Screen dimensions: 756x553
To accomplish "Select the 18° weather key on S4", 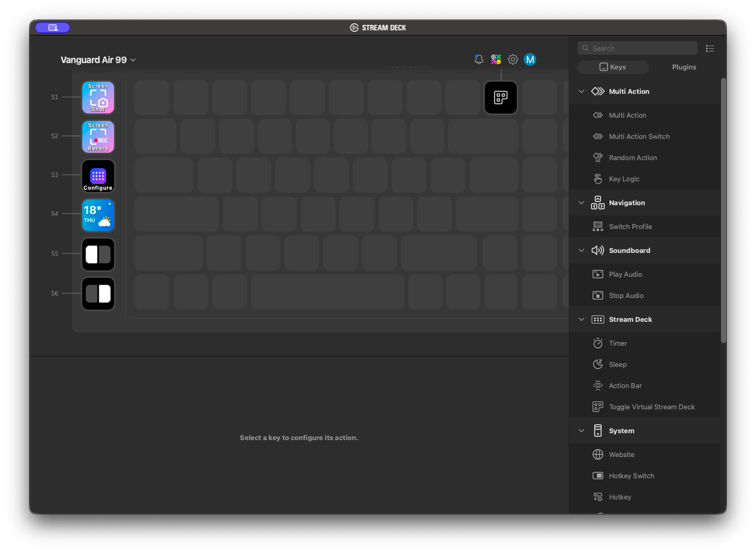I will tap(98, 215).
